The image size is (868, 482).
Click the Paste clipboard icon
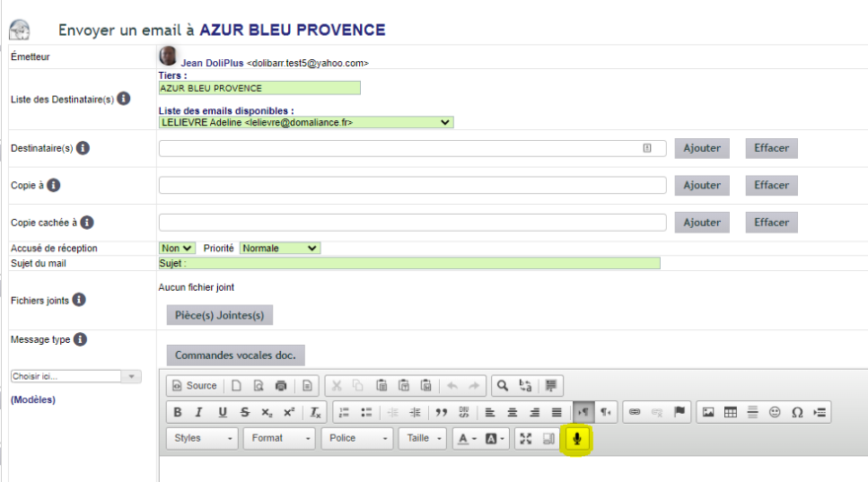click(x=382, y=385)
